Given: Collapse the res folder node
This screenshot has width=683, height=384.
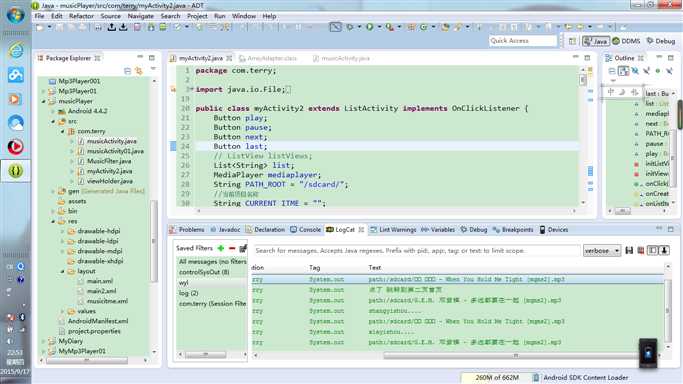Looking at the screenshot, I should (x=53, y=221).
